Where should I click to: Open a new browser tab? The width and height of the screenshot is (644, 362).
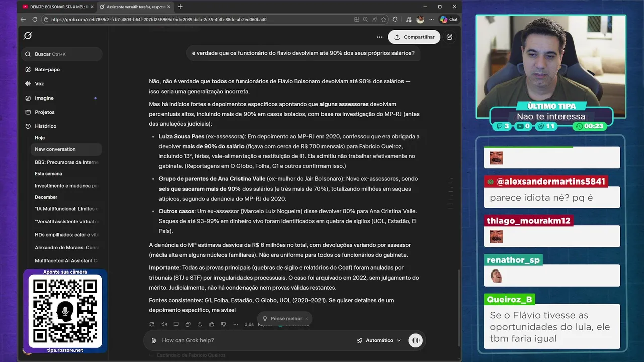(180, 7)
